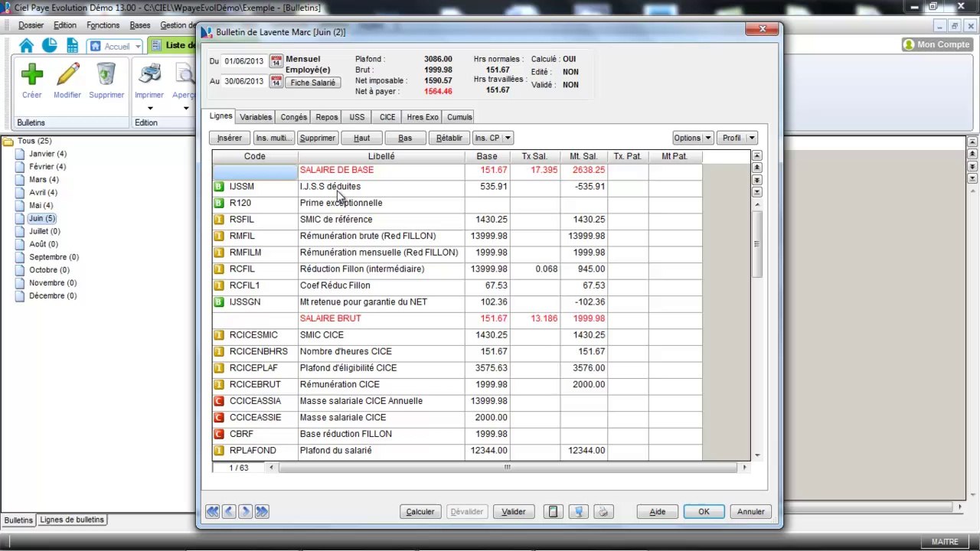Click the Aide button
The height and width of the screenshot is (551, 980).
657,512
